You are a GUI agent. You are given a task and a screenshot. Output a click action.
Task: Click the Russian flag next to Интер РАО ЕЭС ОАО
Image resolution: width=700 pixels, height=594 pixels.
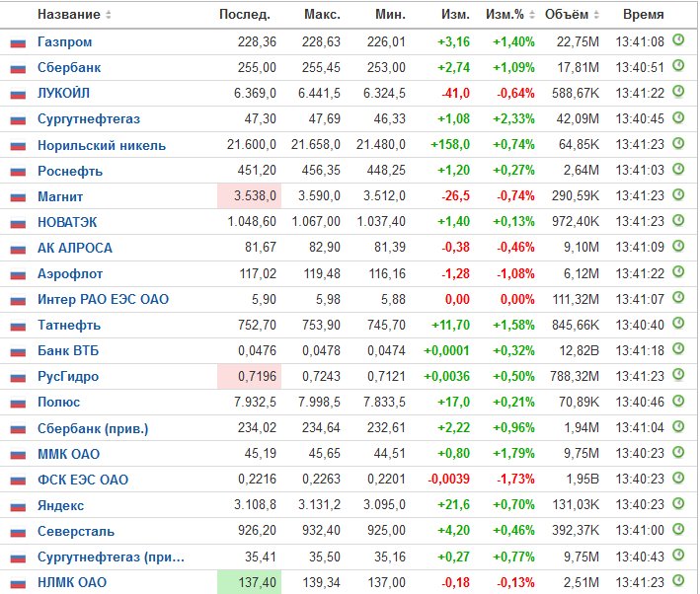[18, 300]
